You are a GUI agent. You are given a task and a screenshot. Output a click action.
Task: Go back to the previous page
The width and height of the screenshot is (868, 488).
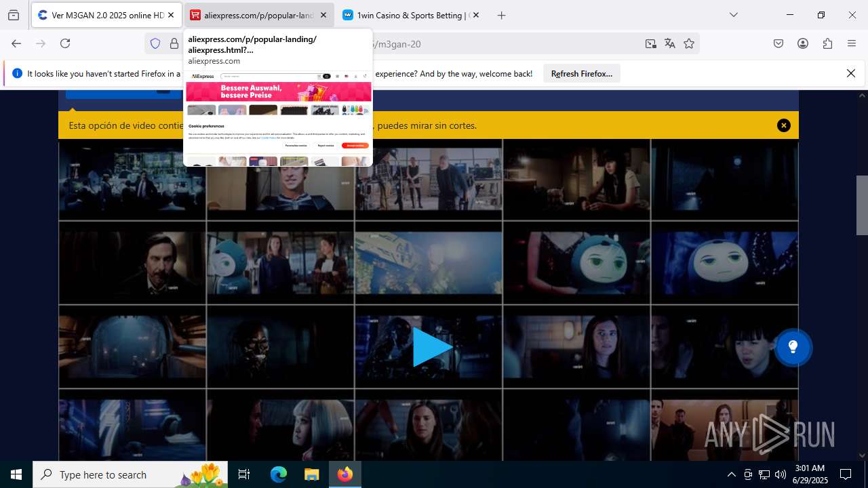click(x=16, y=43)
